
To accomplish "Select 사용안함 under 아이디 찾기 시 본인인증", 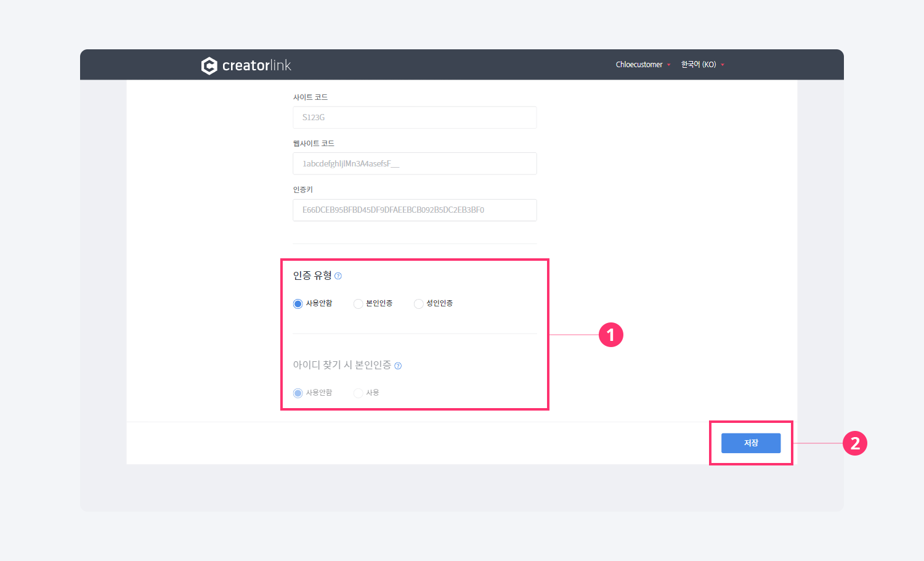I will point(298,393).
